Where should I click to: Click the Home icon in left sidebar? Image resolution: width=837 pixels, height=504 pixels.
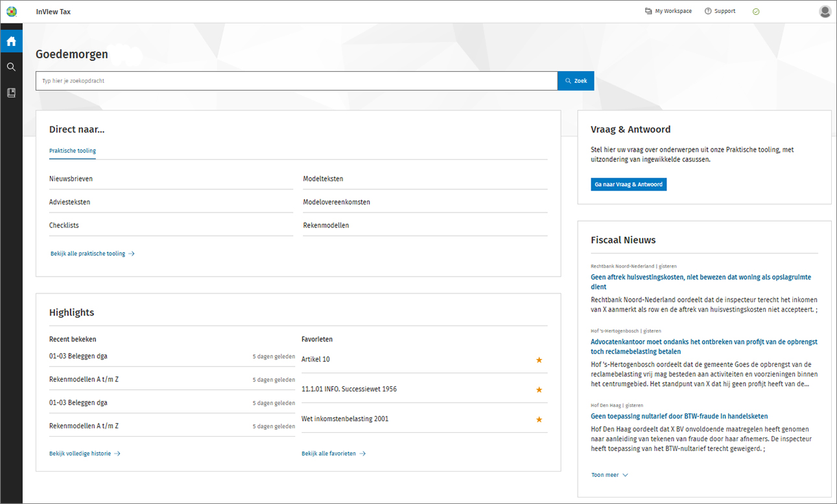pos(11,41)
